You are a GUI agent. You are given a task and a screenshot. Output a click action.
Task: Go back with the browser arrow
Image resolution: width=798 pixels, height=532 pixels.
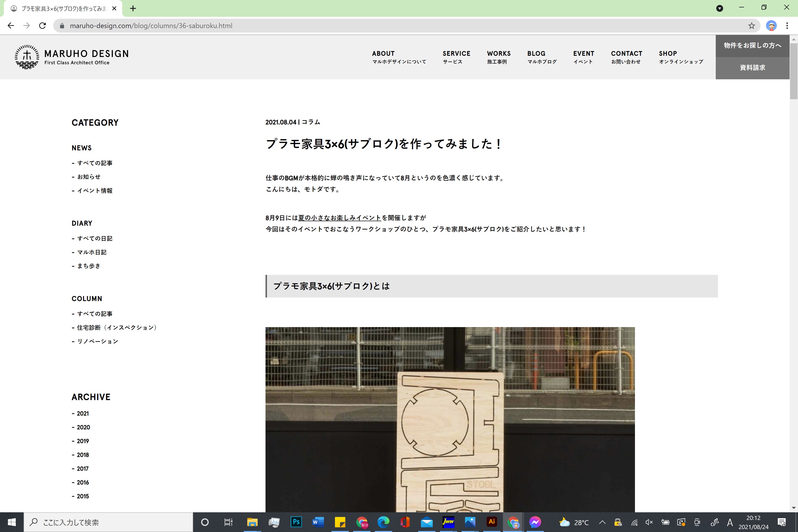[11, 26]
